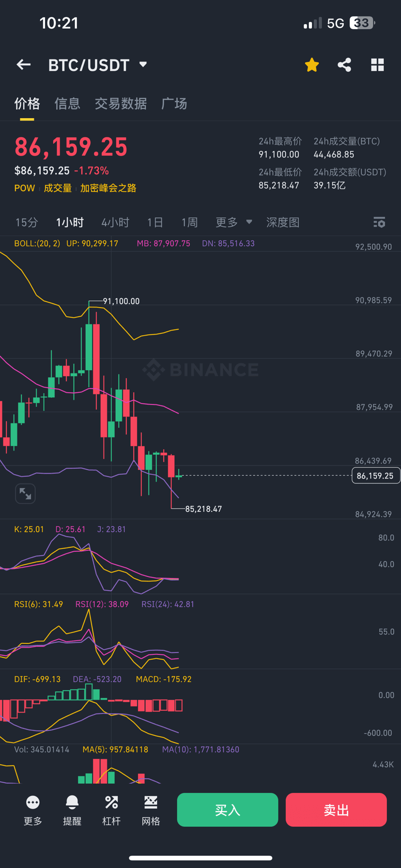The height and width of the screenshot is (868, 401).
Task: Expand the 更多 timeframe dropdown
Action: coord(234,222)
